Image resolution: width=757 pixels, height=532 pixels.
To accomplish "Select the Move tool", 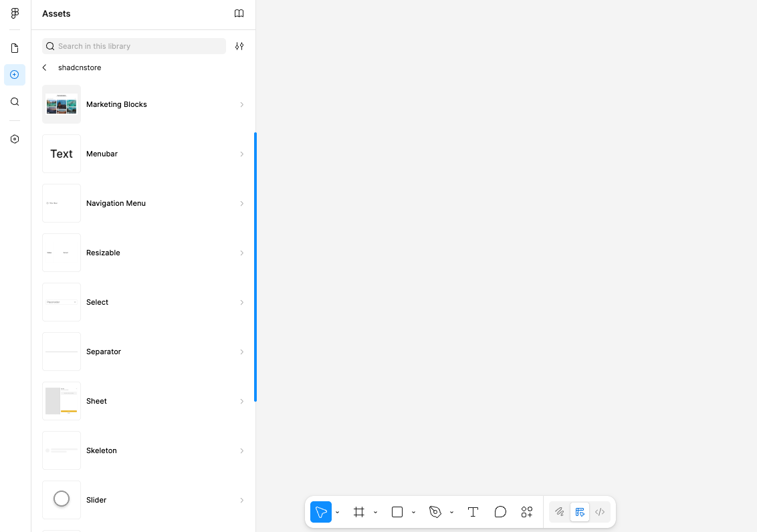I will tap(321, 512).
